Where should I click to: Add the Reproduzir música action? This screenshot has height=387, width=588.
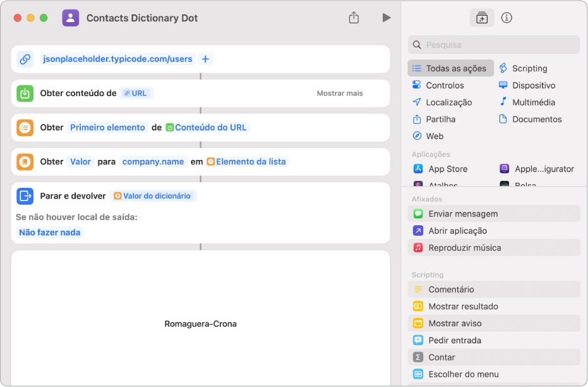(x=493, y=247)
